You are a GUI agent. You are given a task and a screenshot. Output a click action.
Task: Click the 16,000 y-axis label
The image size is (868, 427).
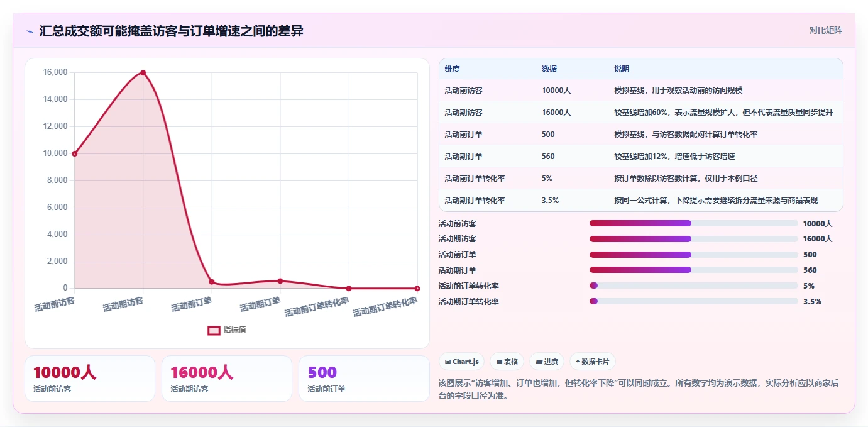click(x=55, y=72)
